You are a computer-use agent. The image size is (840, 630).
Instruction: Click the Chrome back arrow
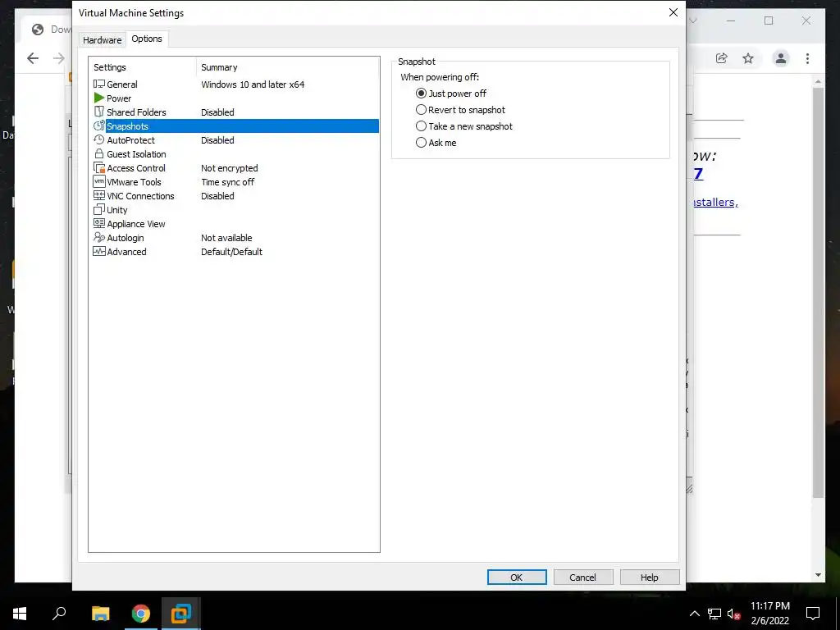click(33, 58)
